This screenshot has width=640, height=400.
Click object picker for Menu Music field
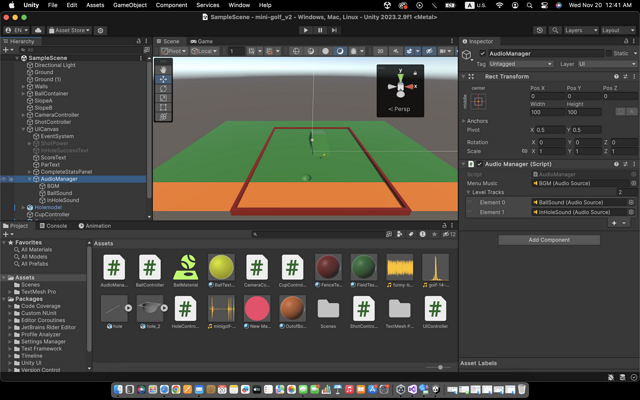(633, 183)
